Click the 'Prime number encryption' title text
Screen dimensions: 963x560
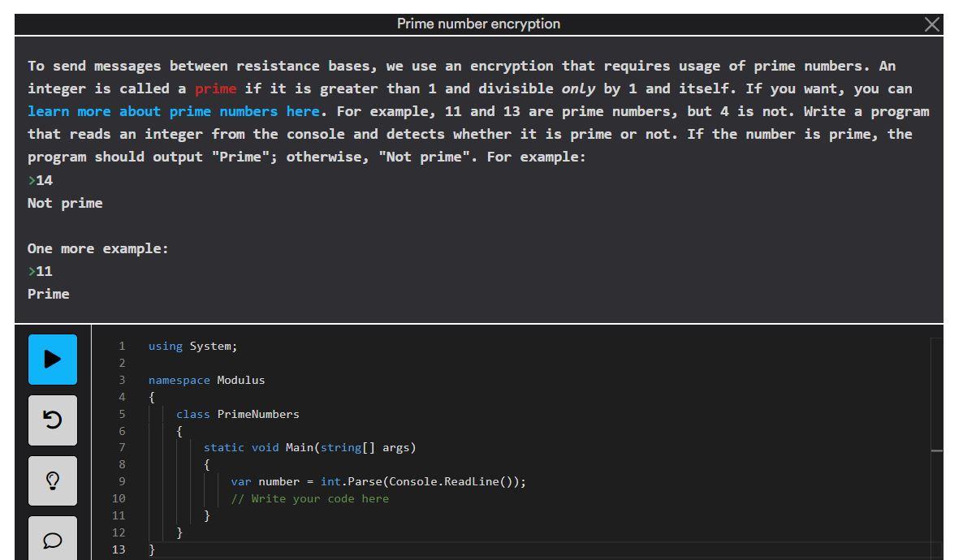tap(478, 24)
